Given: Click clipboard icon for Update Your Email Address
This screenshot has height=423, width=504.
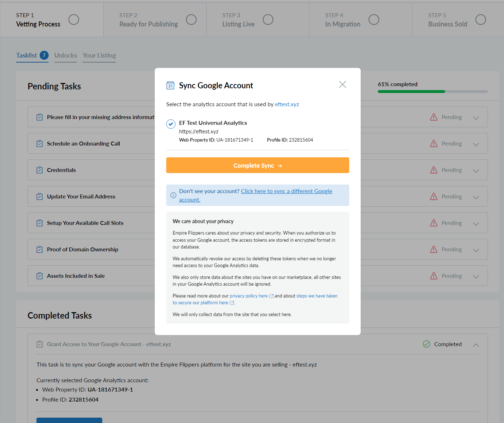Looking at the screenshot, I should click(40, 196).
